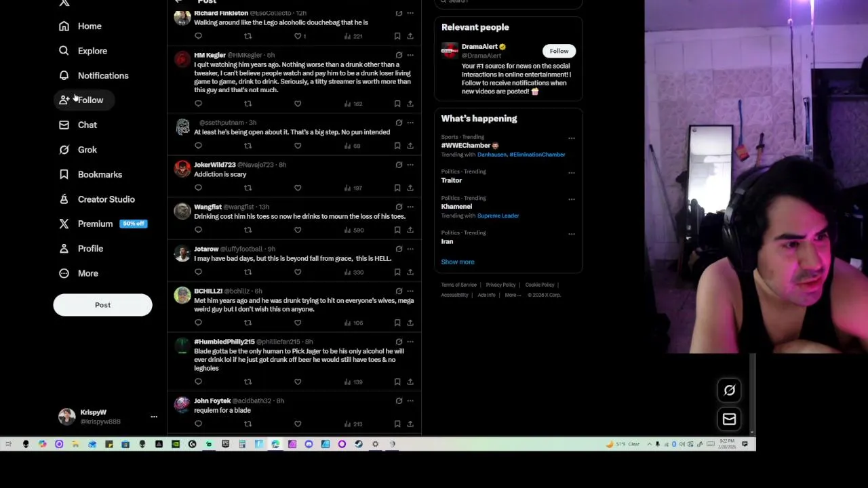Image resolution: width=868 pixels, height=488 pixels.
Task: Bookmark HM Kegler's reply
Action: (397, 104)
